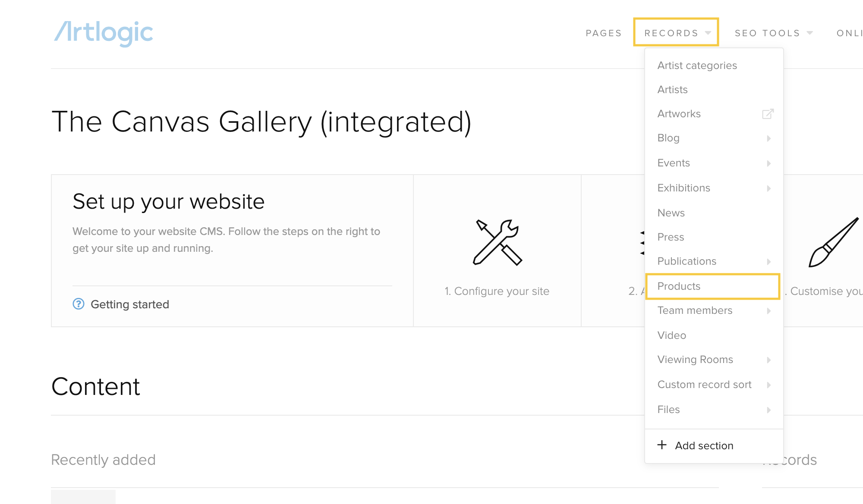Choose Artists in the Records menu

coord(714,90)
